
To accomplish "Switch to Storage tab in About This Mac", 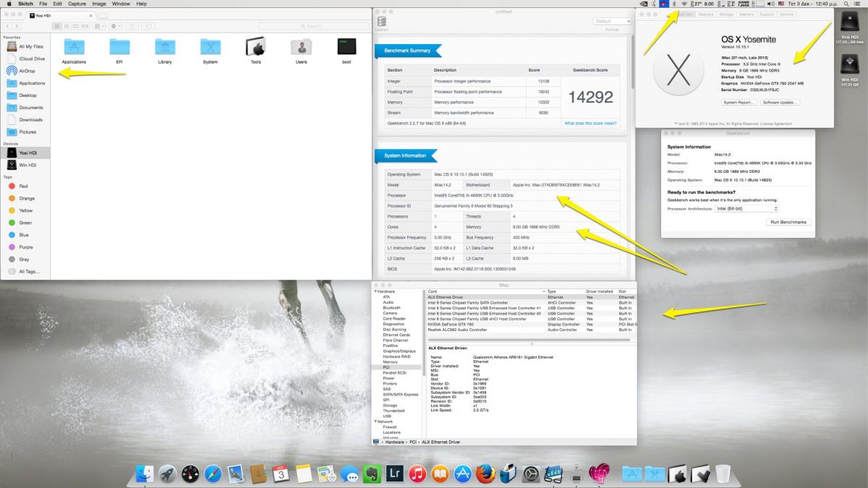I will click(726, 14).
